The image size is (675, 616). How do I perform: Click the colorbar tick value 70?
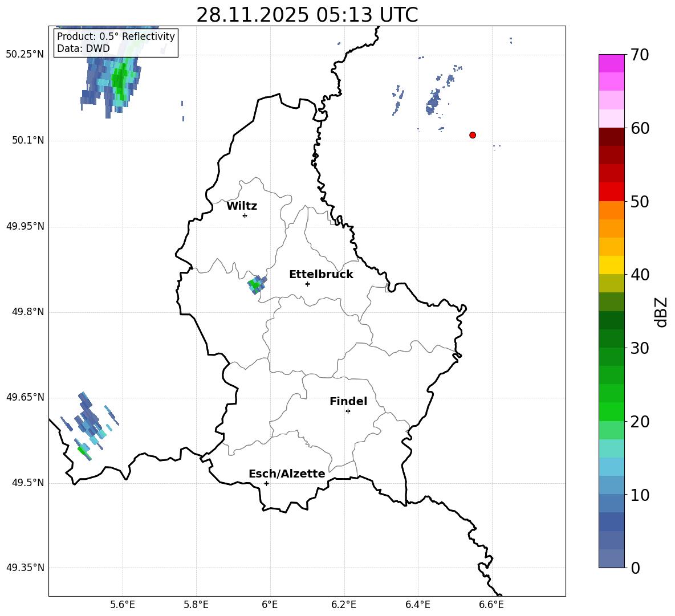640,55
